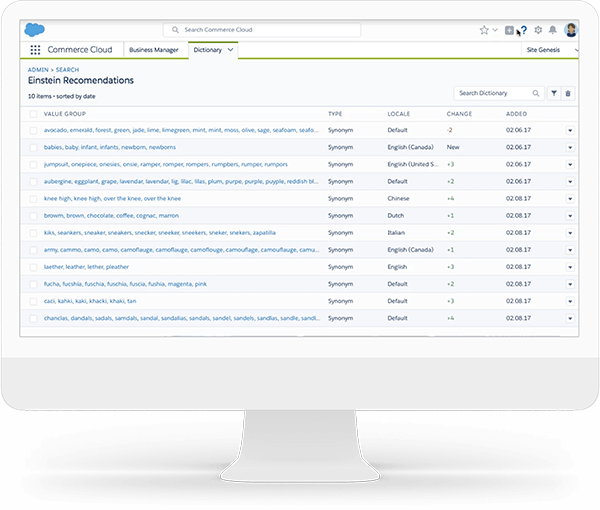Screen dimensions: 600x510
Task: Open the setup gear icon
Action: point(538,30)
